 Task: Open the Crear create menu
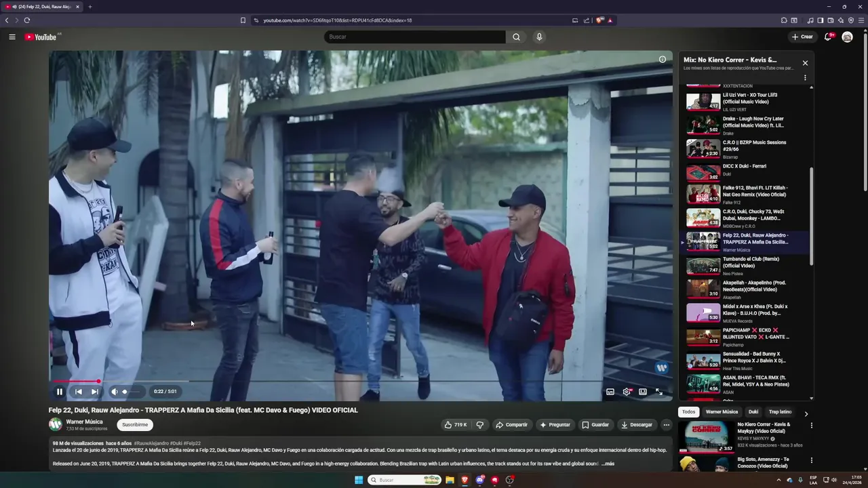[802, 37]
